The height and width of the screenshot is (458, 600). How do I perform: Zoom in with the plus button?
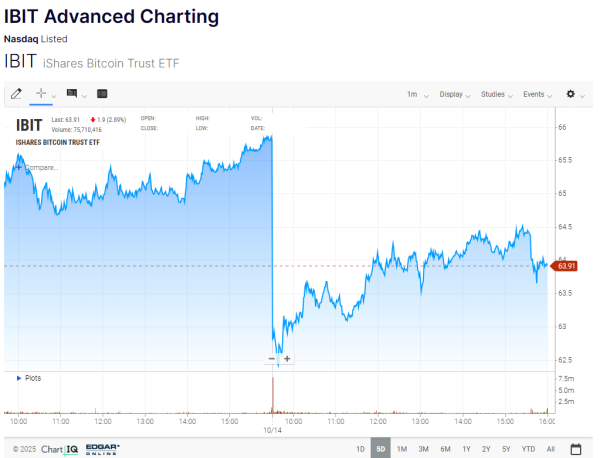point(287,358)
